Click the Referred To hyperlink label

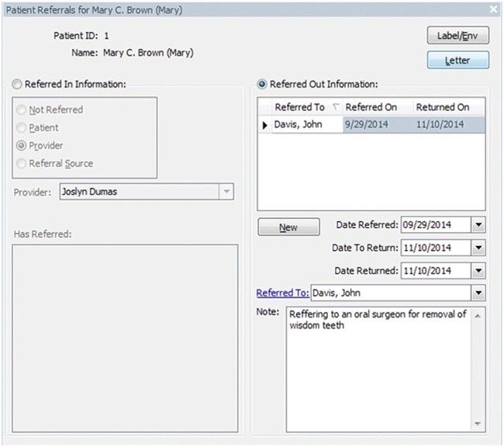[x=282, y=293]
